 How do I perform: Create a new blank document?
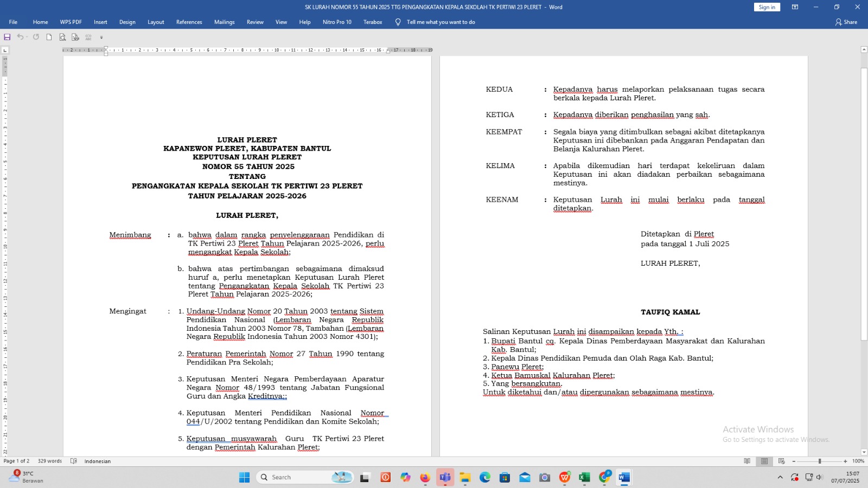coord(49,37)
